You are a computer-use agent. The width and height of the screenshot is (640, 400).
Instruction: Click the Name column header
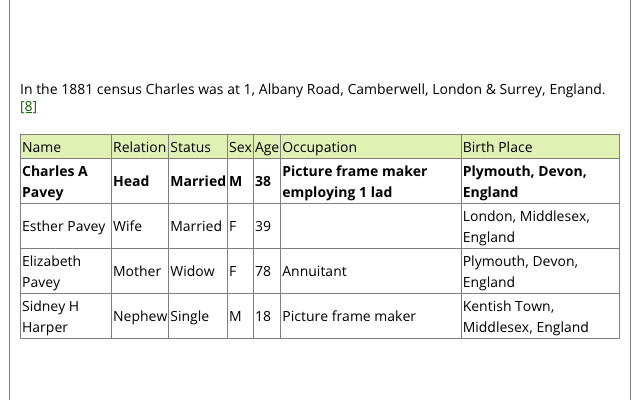point(66,147)
